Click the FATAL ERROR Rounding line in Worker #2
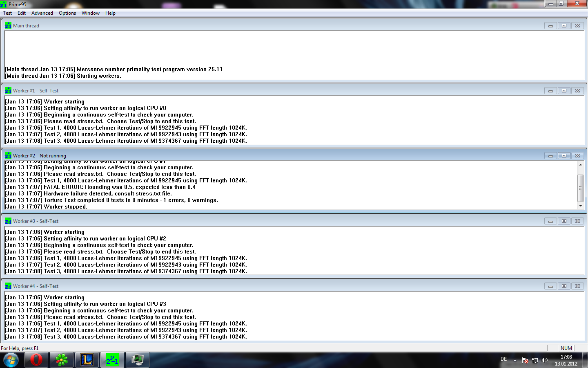Screen dimensions: 588x368 click(100, 187)
